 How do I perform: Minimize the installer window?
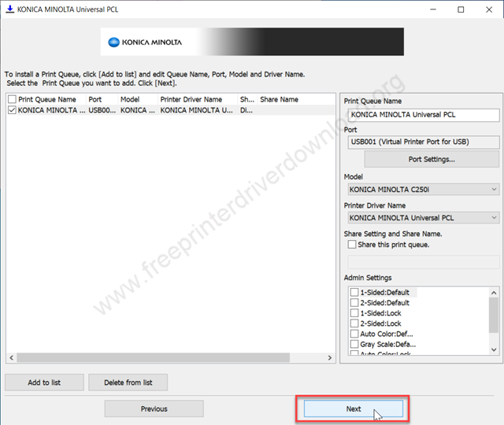[433, 9]
